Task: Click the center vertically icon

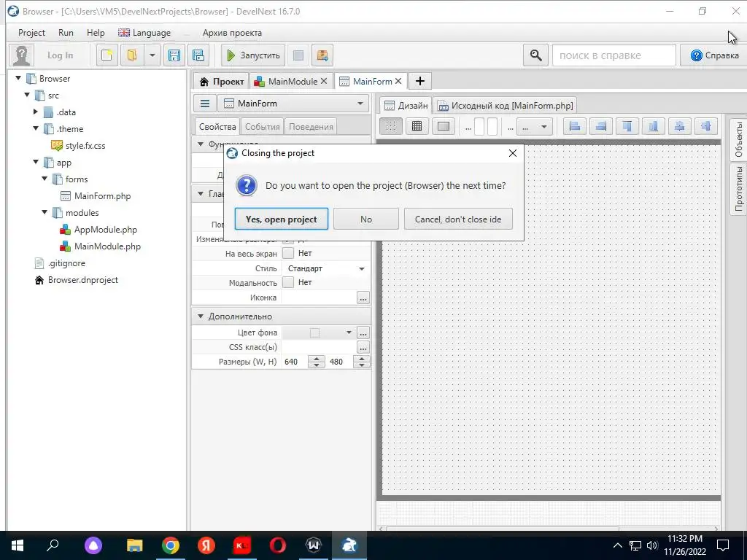Action: pyautogui.click(x=705, y=126)
